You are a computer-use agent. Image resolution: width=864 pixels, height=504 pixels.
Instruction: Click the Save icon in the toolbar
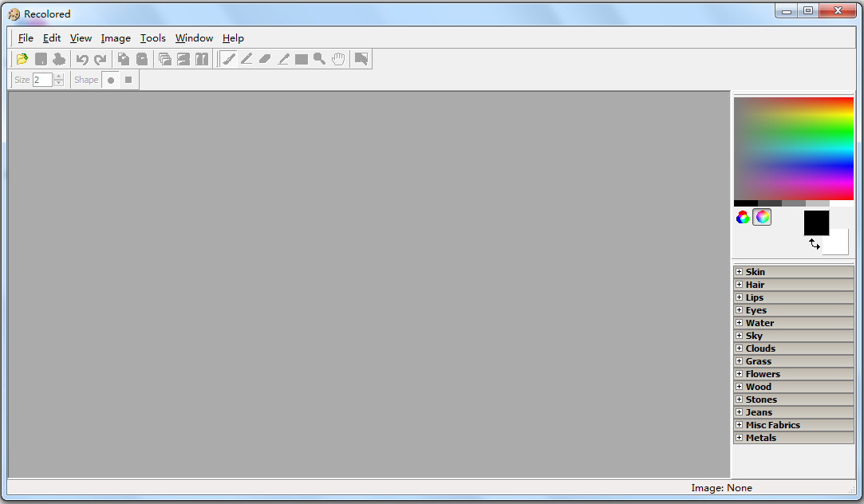click(41, 58)
